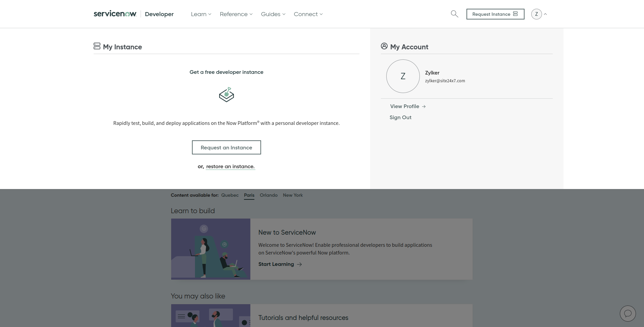Expand the Learn menu
Screen dimensions: 644x327
pos(201,14)
